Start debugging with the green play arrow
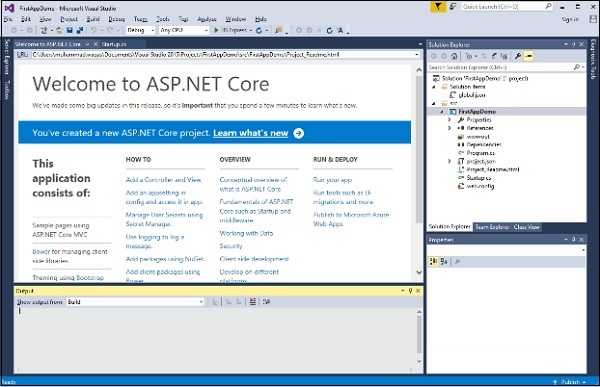The width and height of the screenshot is (600, 387). pos(216,30)
